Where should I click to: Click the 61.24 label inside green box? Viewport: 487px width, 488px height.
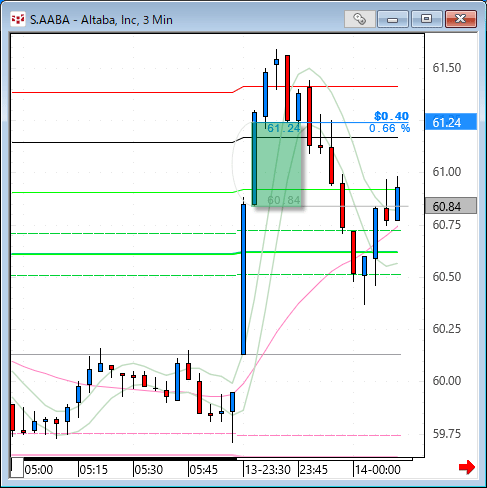[x=284, y=128]
